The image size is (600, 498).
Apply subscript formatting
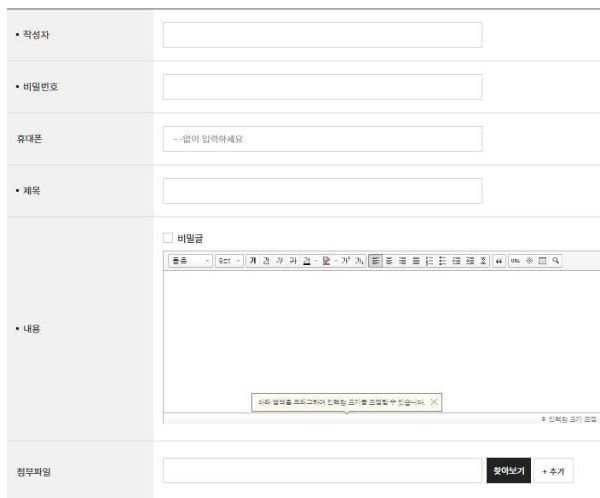pos(359,261)
